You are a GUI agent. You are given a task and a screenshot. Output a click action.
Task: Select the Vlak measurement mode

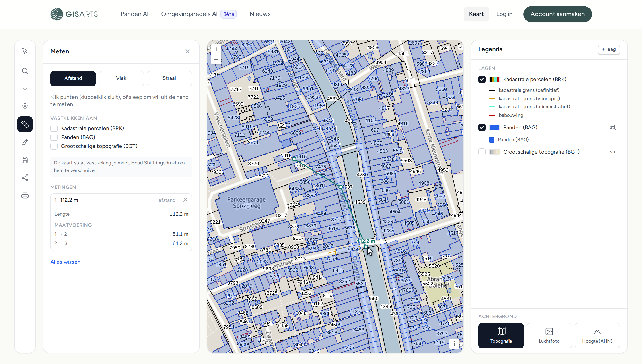121,78
